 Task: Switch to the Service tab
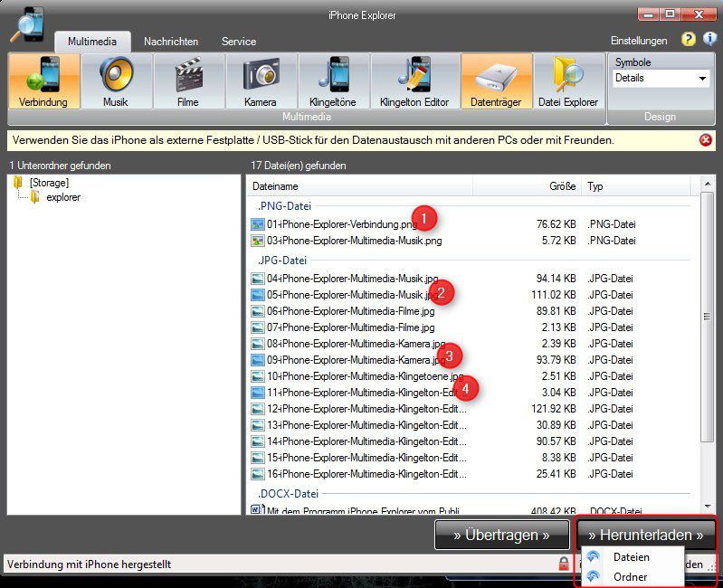coord(239,42)
